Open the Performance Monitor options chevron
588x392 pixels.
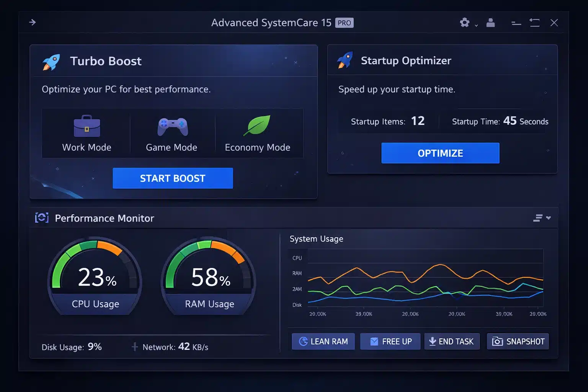[x=548, y=218]
